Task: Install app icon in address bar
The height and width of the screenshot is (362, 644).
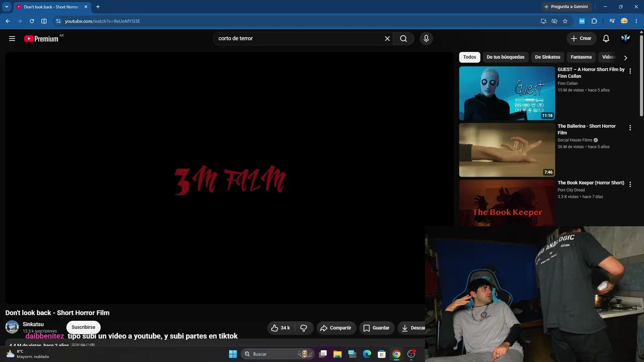Action: 543,21
